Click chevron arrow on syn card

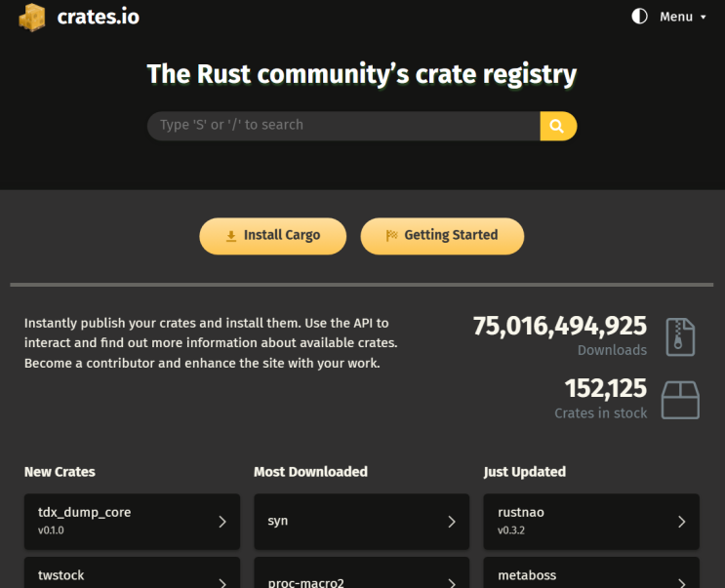(452, 522)
